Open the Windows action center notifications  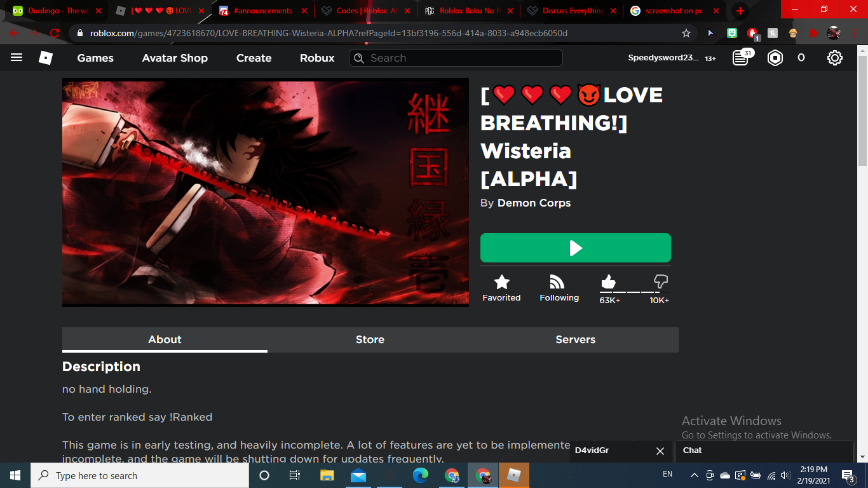click(848, 475)
